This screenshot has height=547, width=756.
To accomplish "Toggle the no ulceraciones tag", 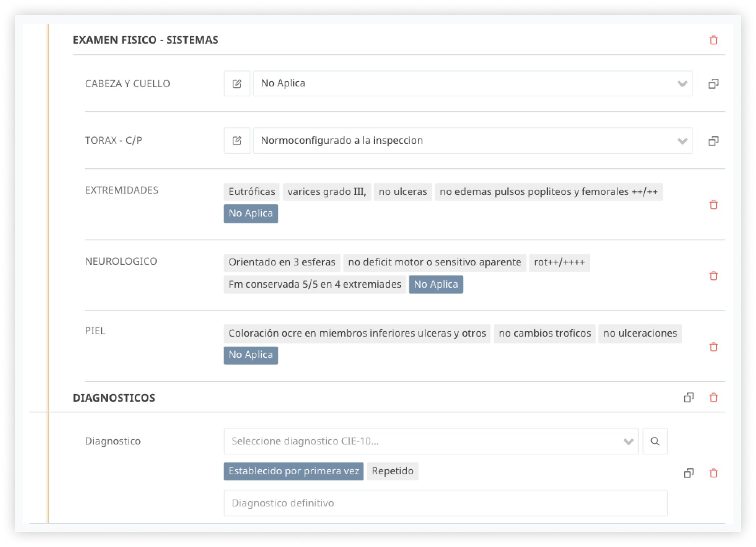I will (x=640, y=334).
